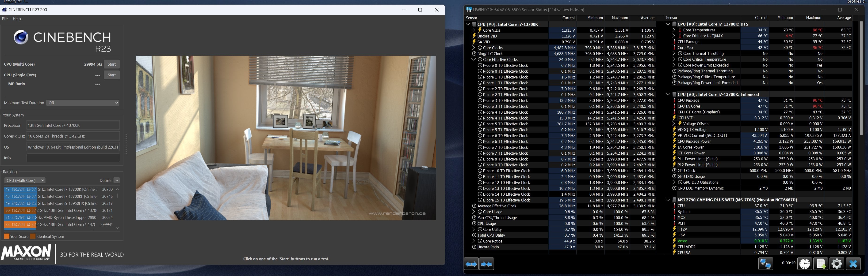This screenshot has width=868, height=276.
Task: Click the Processor field in Cinebench
Action: 73,125
